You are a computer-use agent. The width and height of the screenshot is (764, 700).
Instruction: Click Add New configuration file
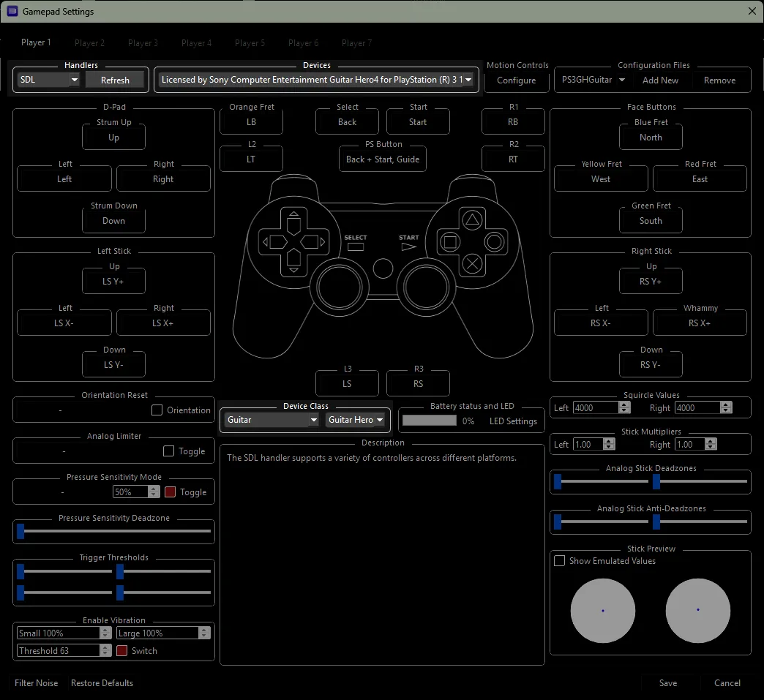pyautogui.click(x=660, y=80)
